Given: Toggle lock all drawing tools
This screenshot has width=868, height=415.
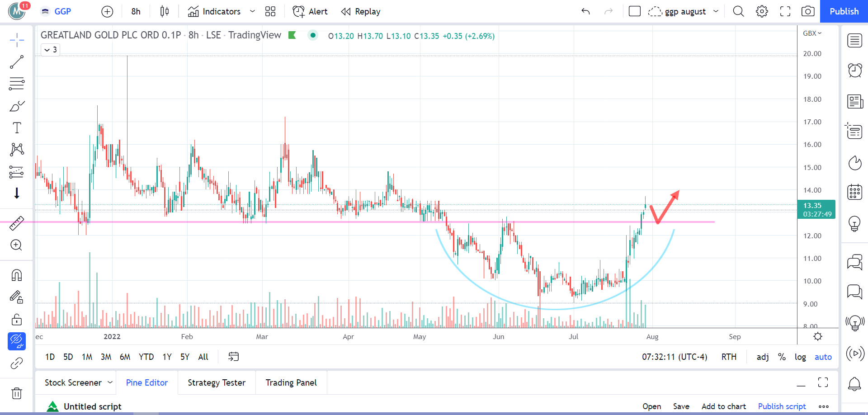Looking at the screenshot, I should [x=17, y=320].
